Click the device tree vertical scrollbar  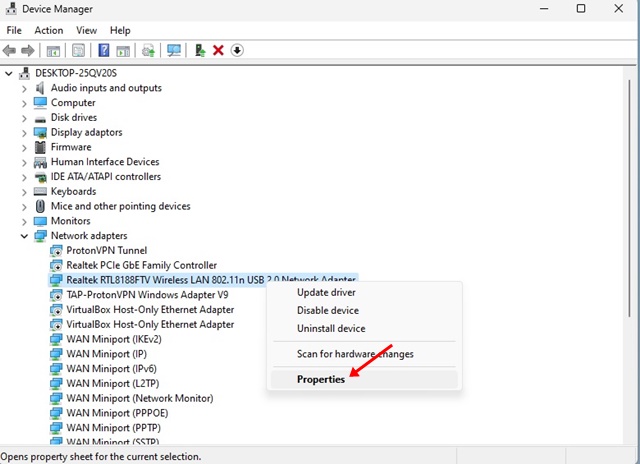(629, 198)
